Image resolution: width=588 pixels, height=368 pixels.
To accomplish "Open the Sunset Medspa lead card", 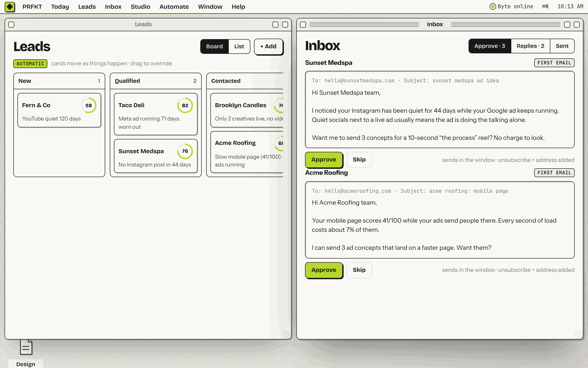I will [x=156, y=156].
